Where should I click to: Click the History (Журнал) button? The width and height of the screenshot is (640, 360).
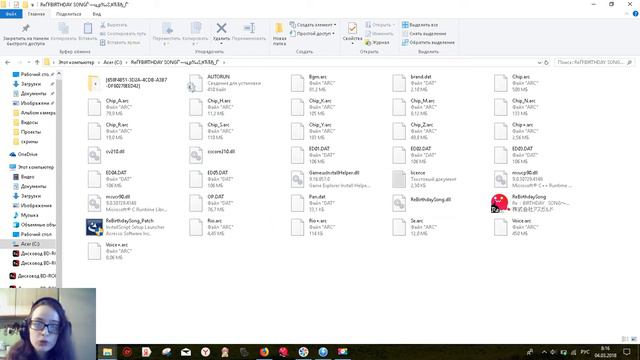[x=377, y=42]
